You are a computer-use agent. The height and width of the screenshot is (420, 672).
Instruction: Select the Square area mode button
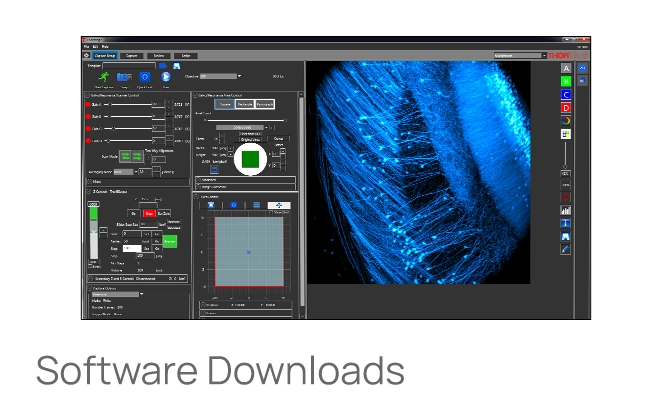225,104
